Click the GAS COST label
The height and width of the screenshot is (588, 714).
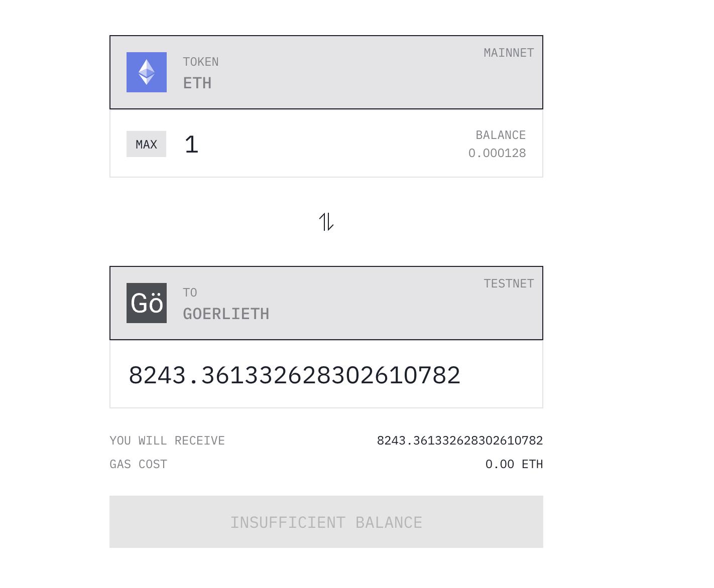coord(138,464)
